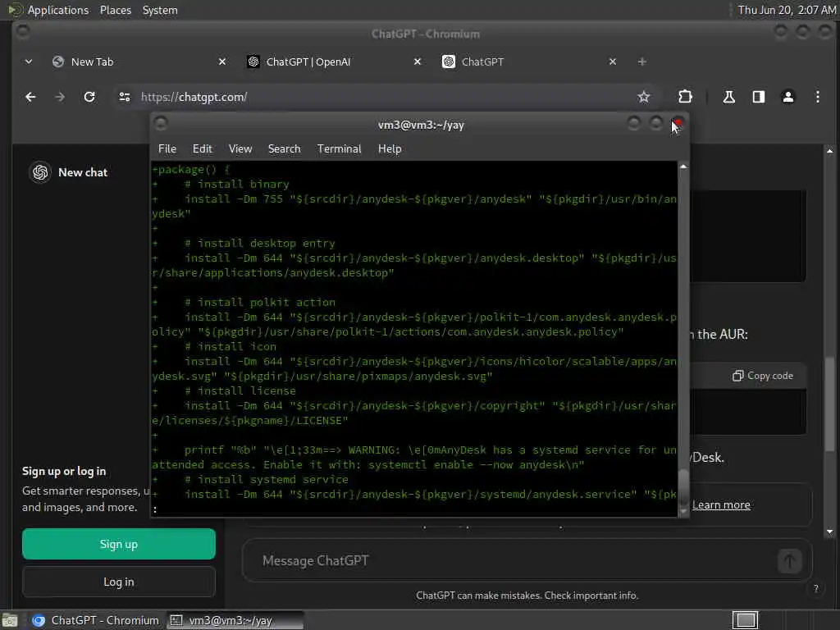Open Chromium extensions puzzle icon
Viewport: 840px width, 630px height.
coord(685,97)
